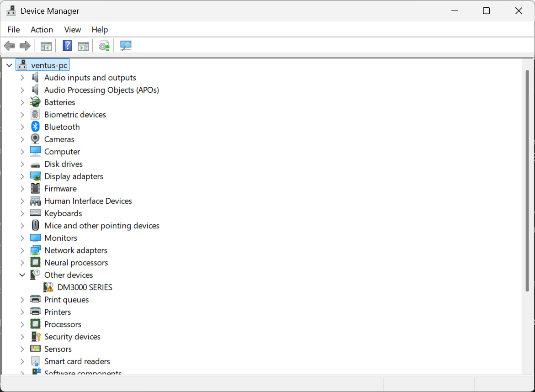Image resolution: width=535 pixels, height=392 pixels.
Task: Click the Firmware chip icon
Action: pyautogui.click(x=35, y=188)
